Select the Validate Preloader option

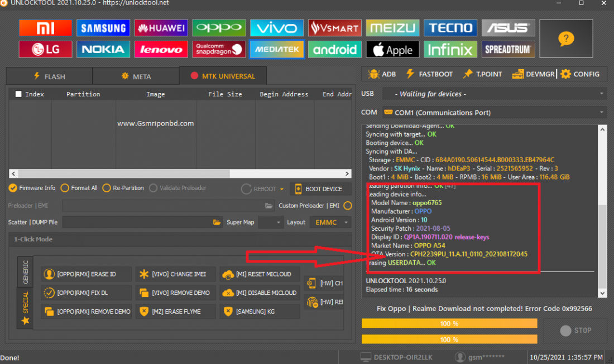point(178,188)
